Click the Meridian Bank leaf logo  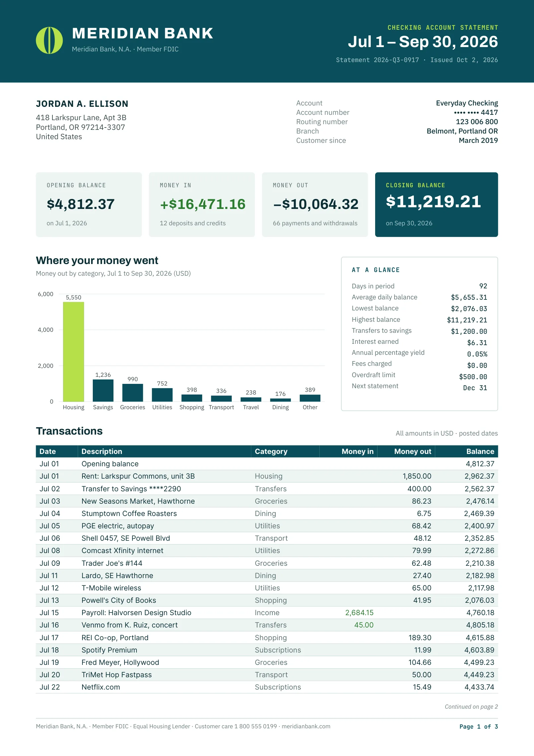click(x=49, y=40)
